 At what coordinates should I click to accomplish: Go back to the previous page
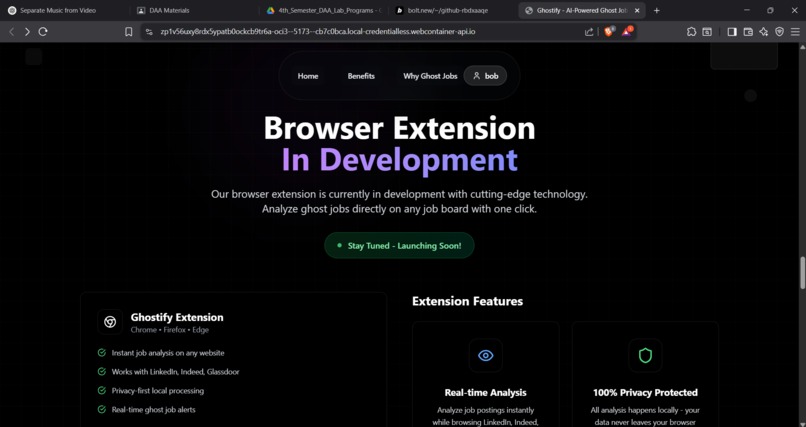[11, 32]
